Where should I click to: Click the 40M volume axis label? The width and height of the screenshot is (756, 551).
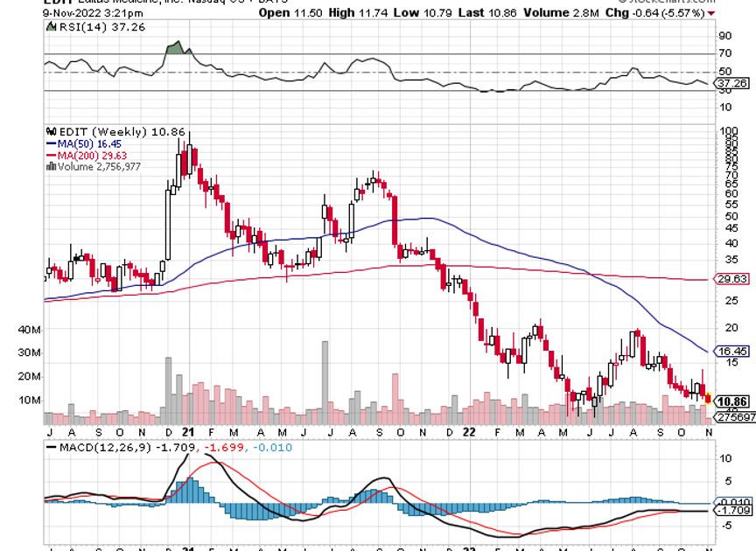coord(29,330)
